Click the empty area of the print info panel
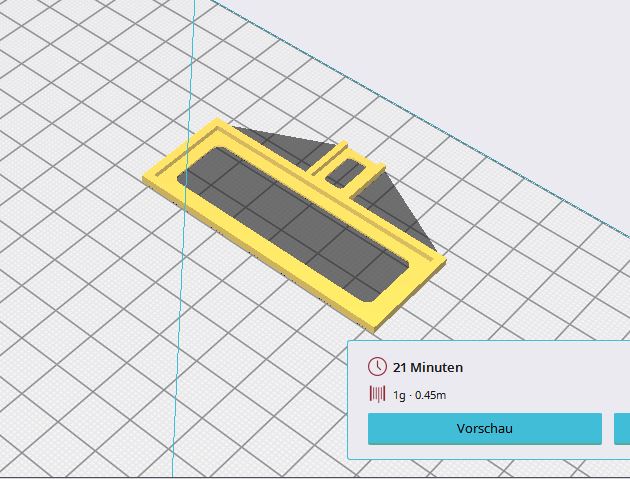The image size is (630, 479). (x=540, y=380)
